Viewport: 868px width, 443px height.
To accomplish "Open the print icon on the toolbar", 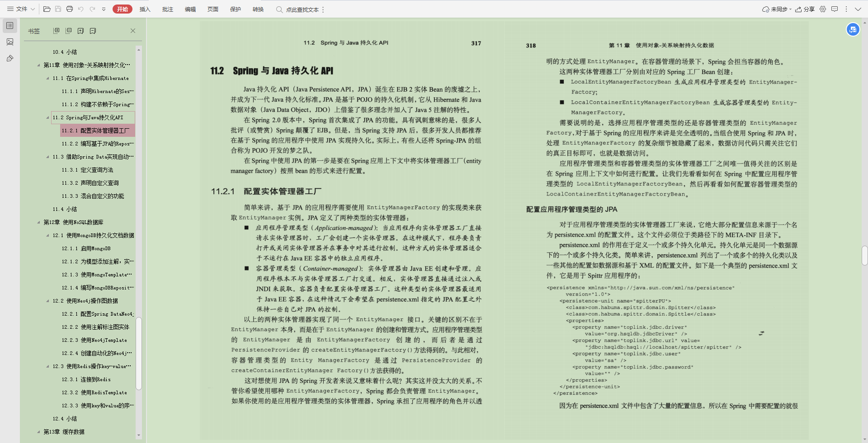I will tap(70, 9).
